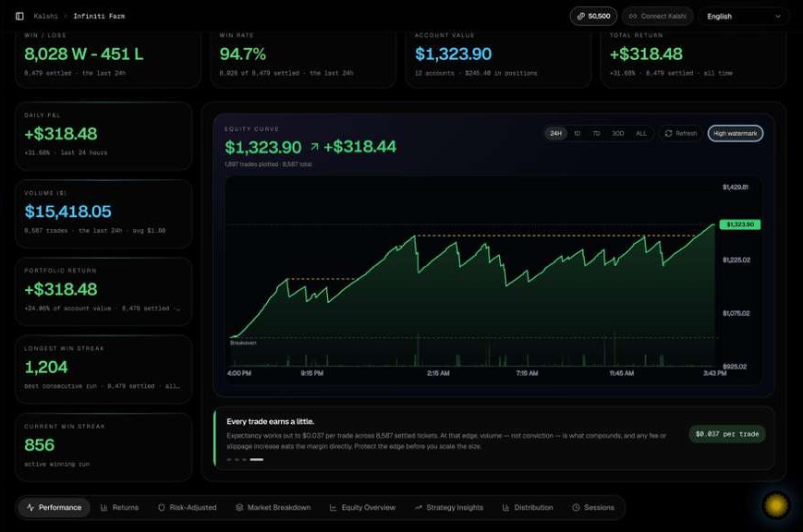The height and width of the screenshot is (532, 803).
Task: Select the fourth active insight carousel indicator
Action: pyautogui.click(x=257, y=460)
